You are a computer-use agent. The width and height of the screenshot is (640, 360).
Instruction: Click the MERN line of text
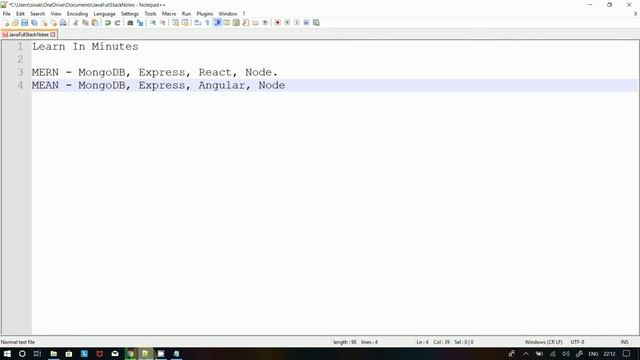(155, 72)
